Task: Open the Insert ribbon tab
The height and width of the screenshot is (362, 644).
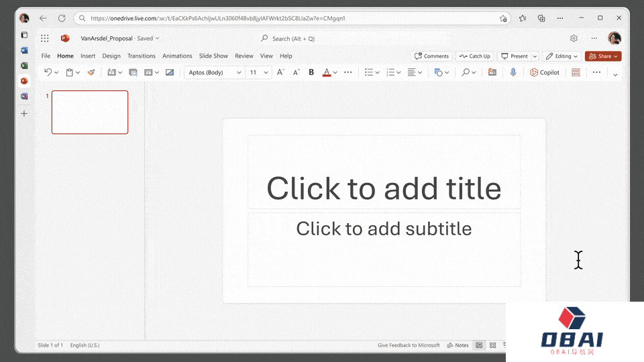Action: click(88, 56)
